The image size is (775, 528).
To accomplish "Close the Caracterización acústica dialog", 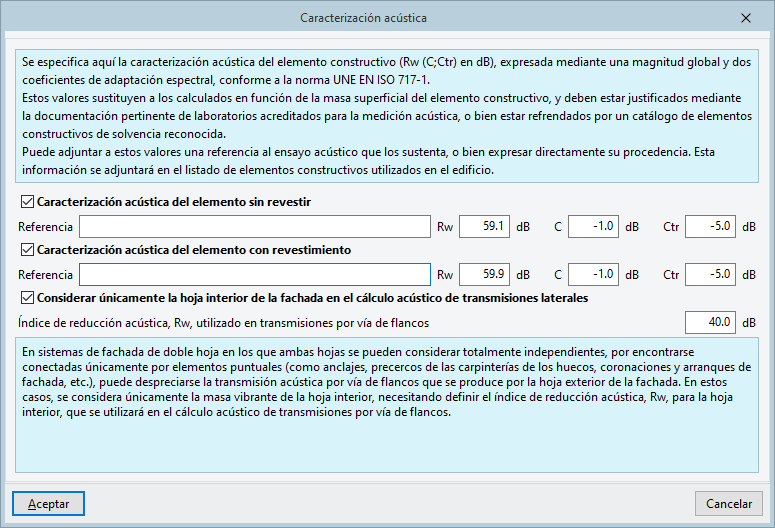I will pyautogui.click(x=746, y=18).
